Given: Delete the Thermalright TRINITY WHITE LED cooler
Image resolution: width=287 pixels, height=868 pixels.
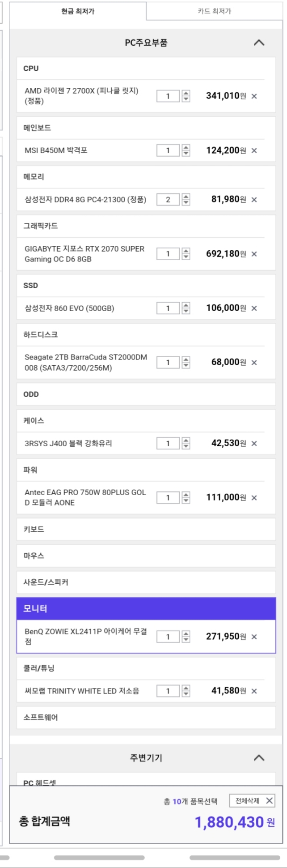Looking at the screenshot, I should pyautogui.click(x=254, y=691).
